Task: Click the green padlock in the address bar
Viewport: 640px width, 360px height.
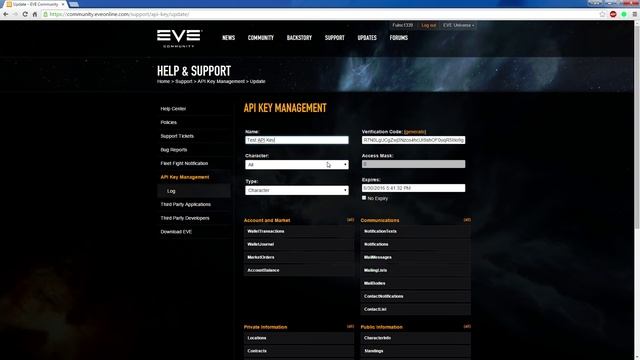Action: [46, 14]
